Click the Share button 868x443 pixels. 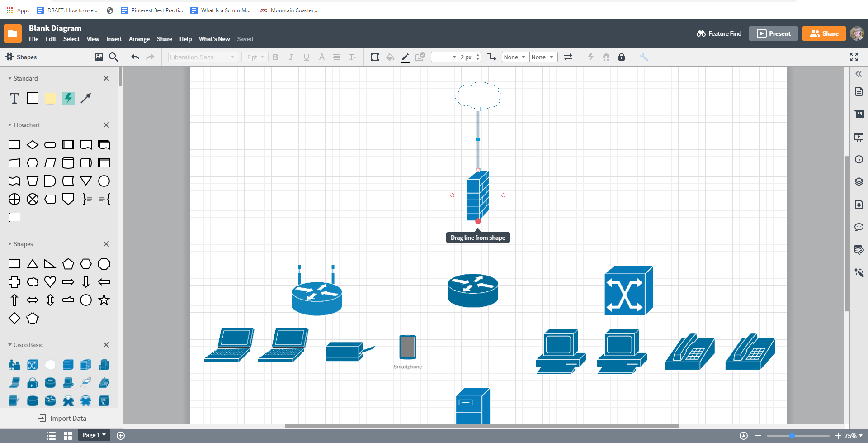(x=824, y=33)
